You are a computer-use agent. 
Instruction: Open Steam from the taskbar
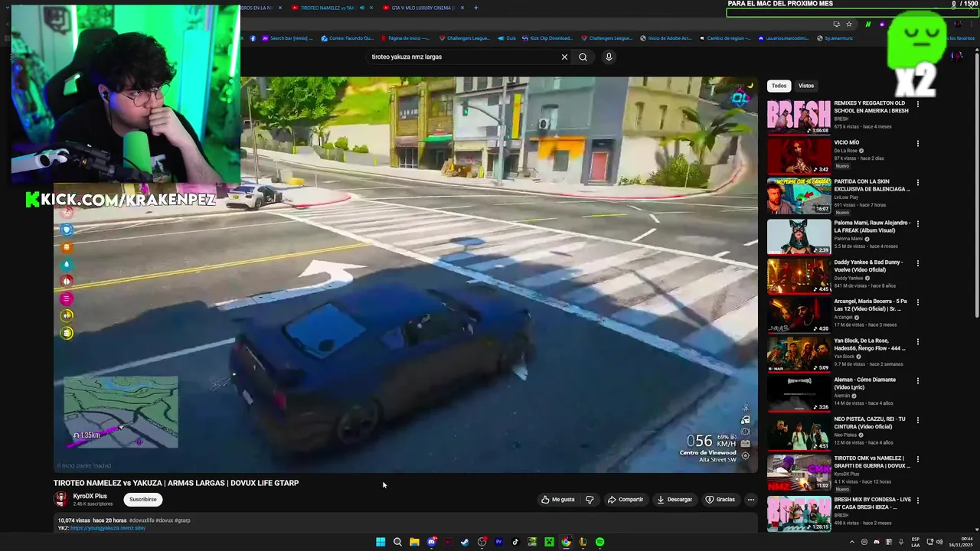click(465, 542)
